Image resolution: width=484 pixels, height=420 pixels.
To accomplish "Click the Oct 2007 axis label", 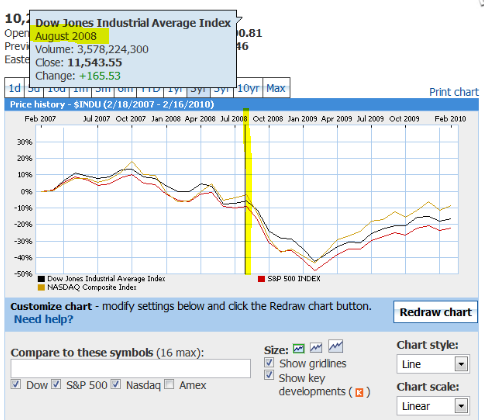I will [x=131, y=119].
